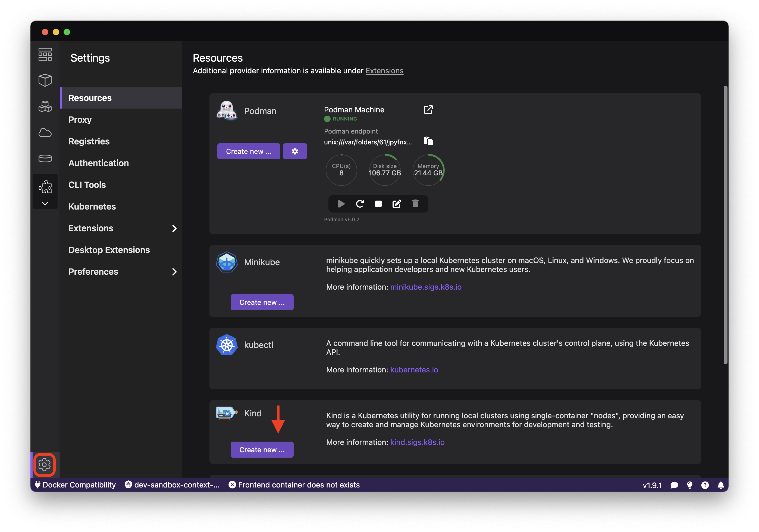Select CLI Tools in Settings menu
This screenshot has width=759, height=532.
[121, 185]
